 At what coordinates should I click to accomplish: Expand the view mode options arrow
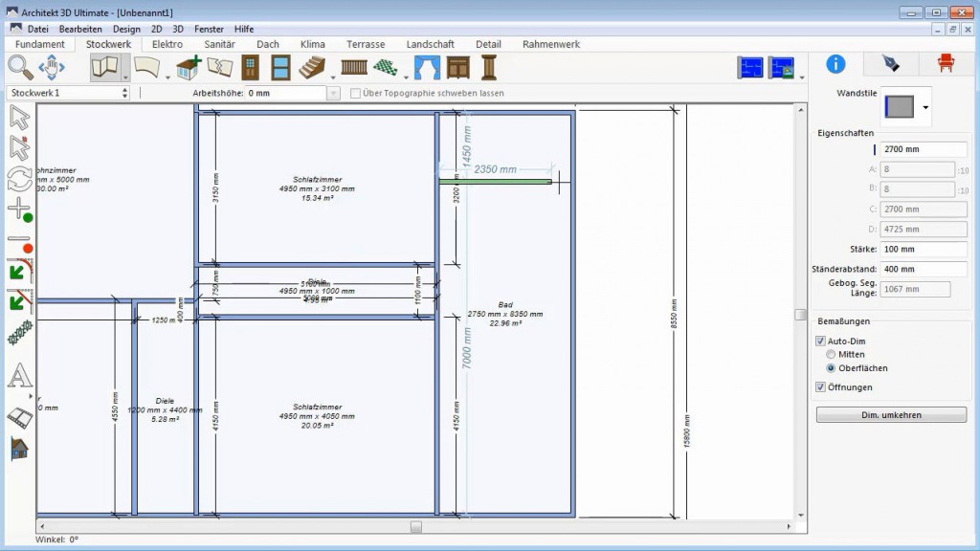[x=802, y=77]
